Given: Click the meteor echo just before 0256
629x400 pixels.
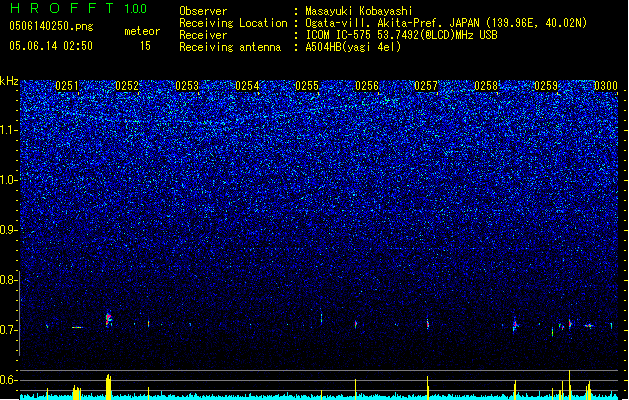Looking at the screenshot, I should [355, 324].
